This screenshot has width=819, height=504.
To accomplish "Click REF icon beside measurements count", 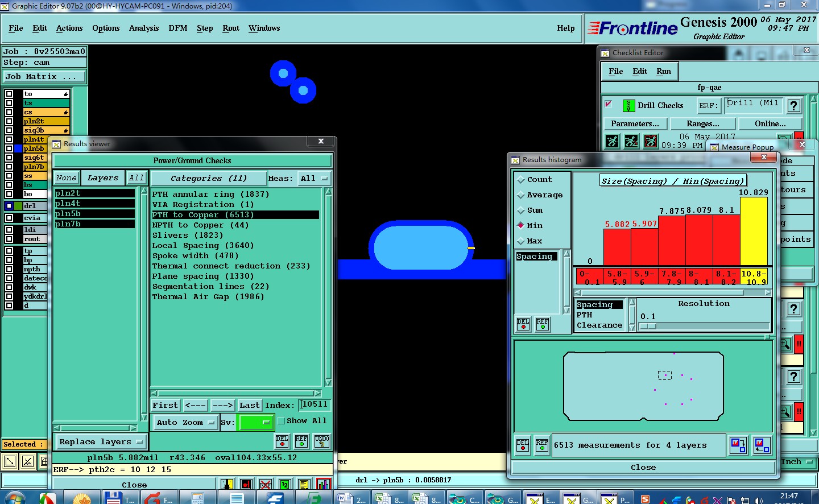I will [x=542, y=445].
